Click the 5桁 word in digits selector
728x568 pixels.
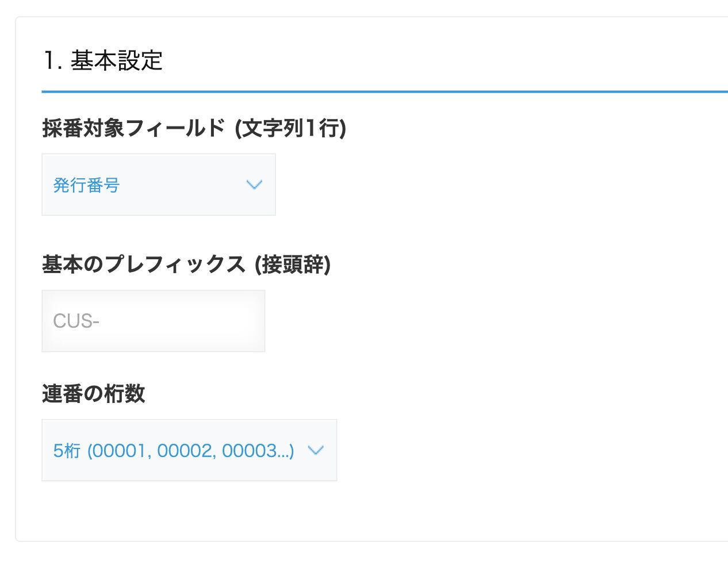67,451
